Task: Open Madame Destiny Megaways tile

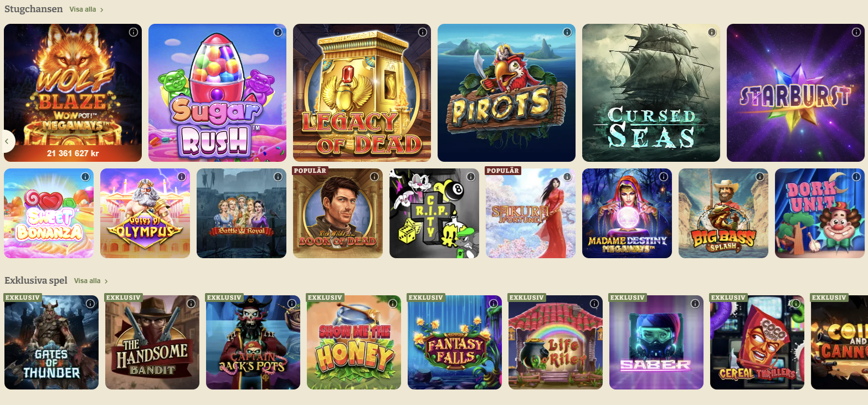Action: point(627,213)
